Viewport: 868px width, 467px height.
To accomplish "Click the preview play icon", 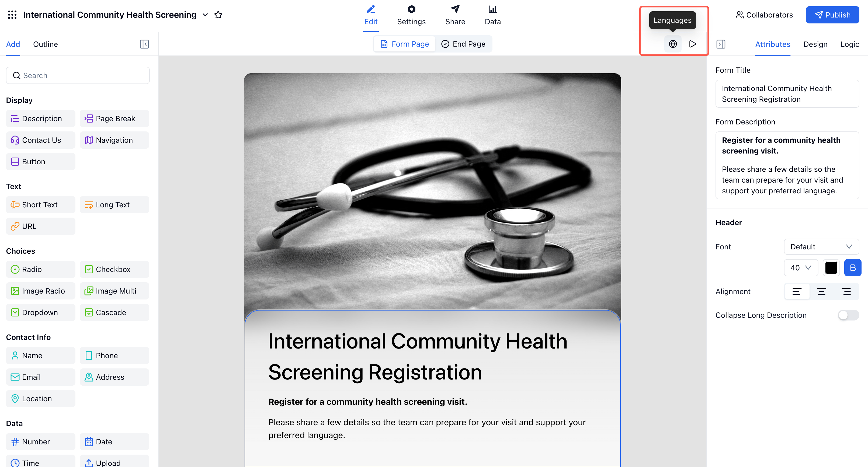I will (x=692, y=44).
